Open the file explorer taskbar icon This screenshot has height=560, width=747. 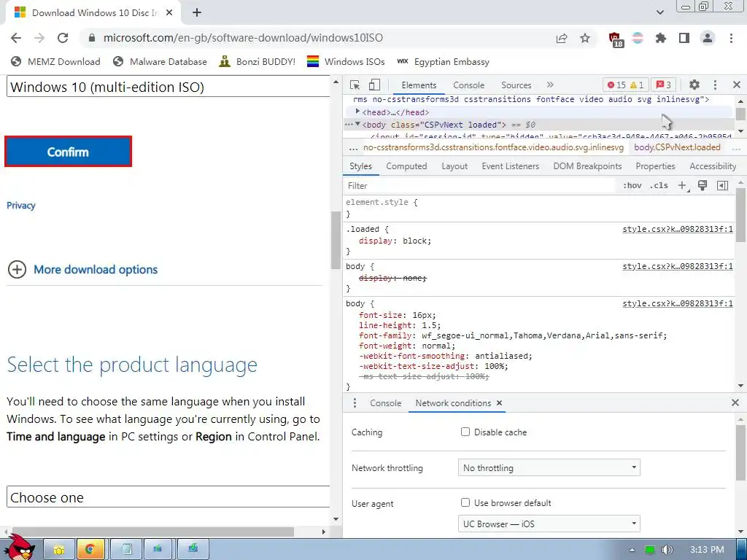pos(60,549)
